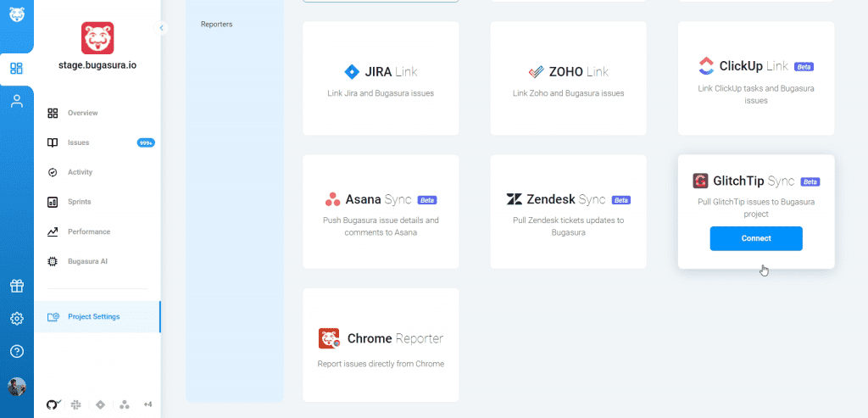Select Reporters in the settings submenu
The image size is (868, 418).
pyautogui.click(x=216, y=25)
